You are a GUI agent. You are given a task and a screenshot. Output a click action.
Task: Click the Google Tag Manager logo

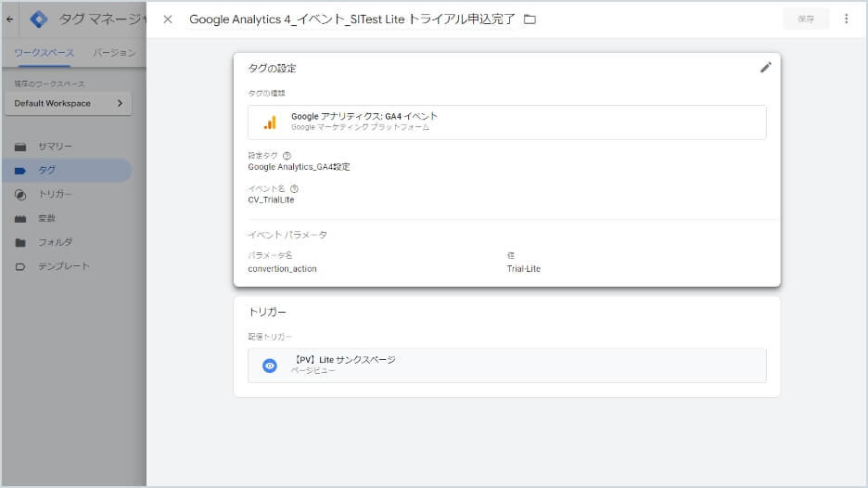tap(39, 19)
